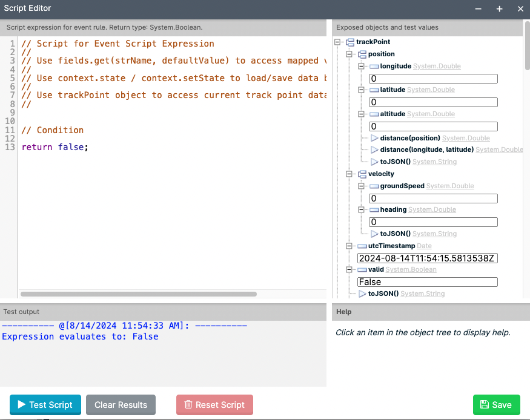Screen dimensions: 530x420
Task: Edit the utcTimestamp test value field
Action: (427, 258)
